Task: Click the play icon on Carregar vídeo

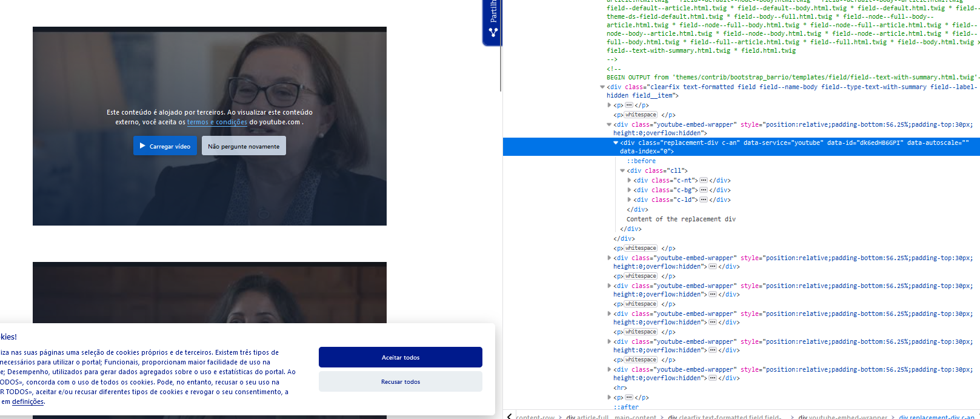Action: coord(142,146)
